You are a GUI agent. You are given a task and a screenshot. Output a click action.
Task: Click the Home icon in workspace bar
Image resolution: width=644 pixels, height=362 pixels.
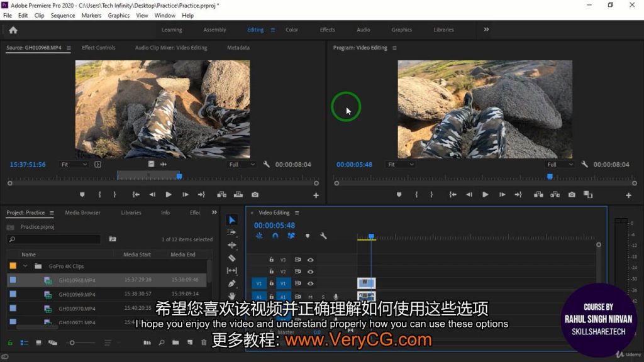click(x=13, y=30)
